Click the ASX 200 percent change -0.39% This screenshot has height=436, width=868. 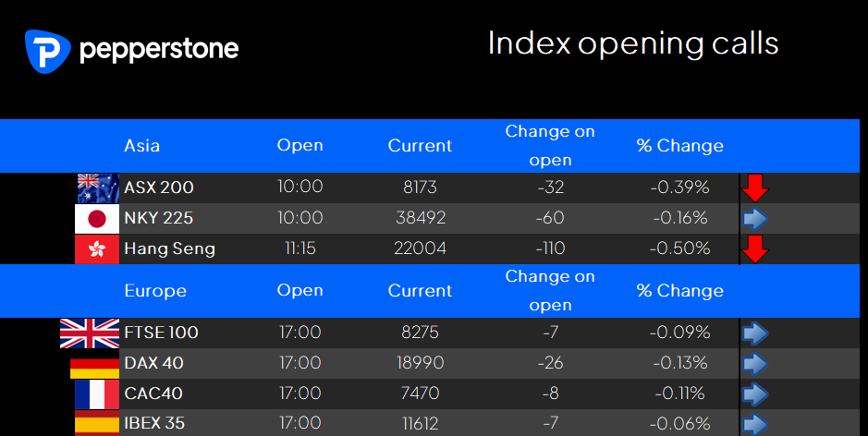pyautogui.click(x=679, y=187)
